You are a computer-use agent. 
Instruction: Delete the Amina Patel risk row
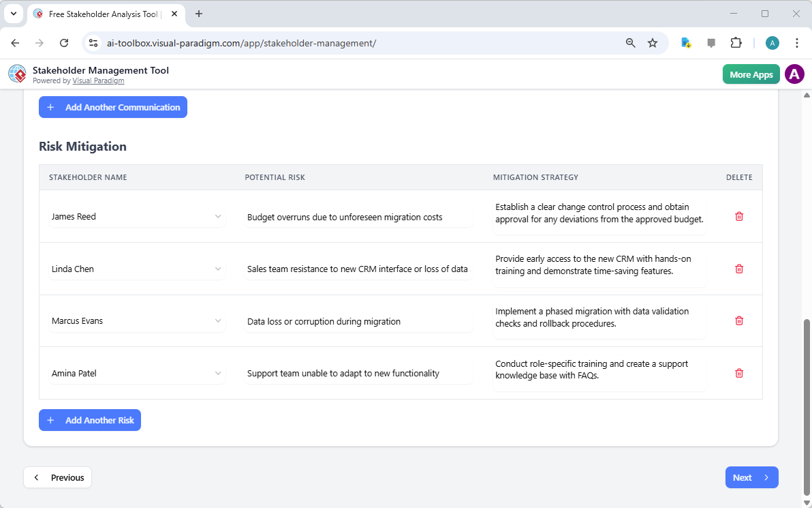tap(738, 373)
